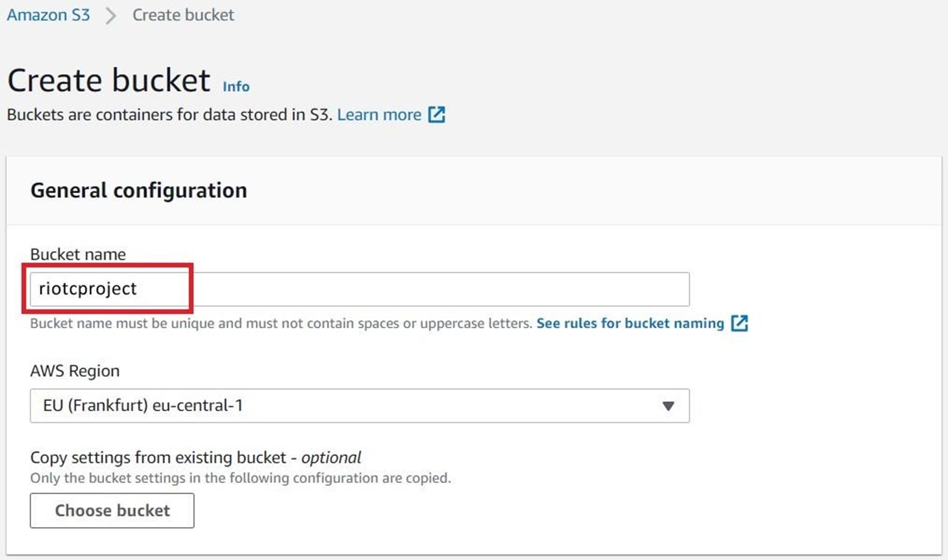Click "Only the bucket settings" description text

pos(241,478)
